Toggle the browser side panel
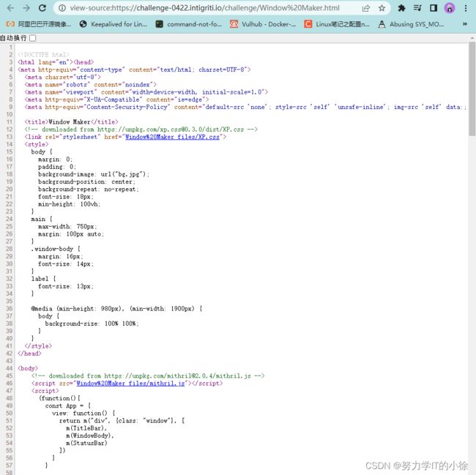The height and width of the screenshot is (475, 476). (x=434, y=8)
